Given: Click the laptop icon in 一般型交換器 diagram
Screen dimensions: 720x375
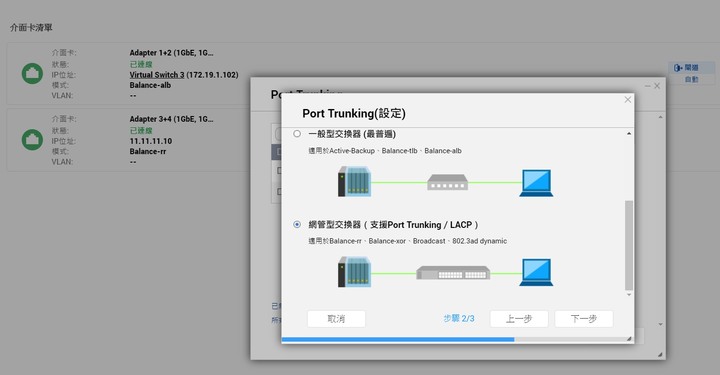Looking at the screenshot, I should (x=536, y=183).
